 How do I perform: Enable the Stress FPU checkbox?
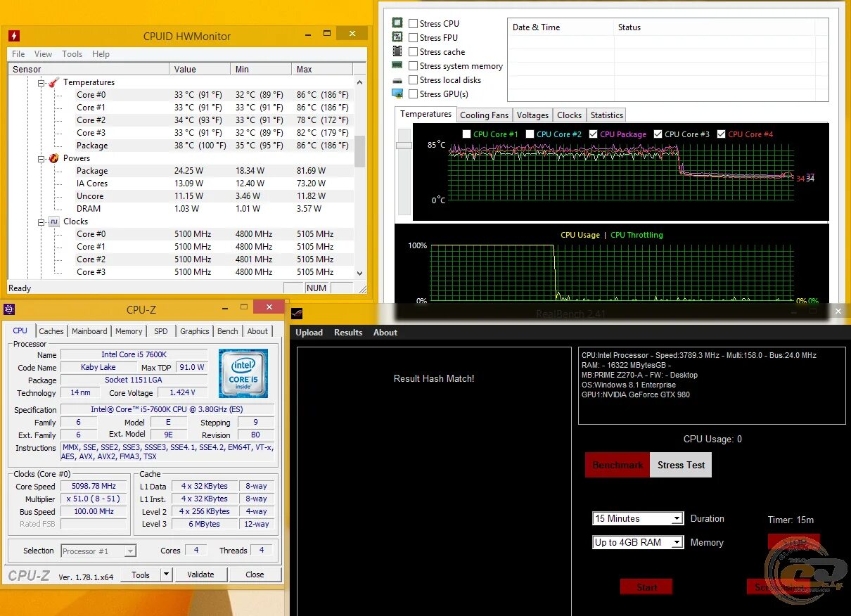(413, 37)
